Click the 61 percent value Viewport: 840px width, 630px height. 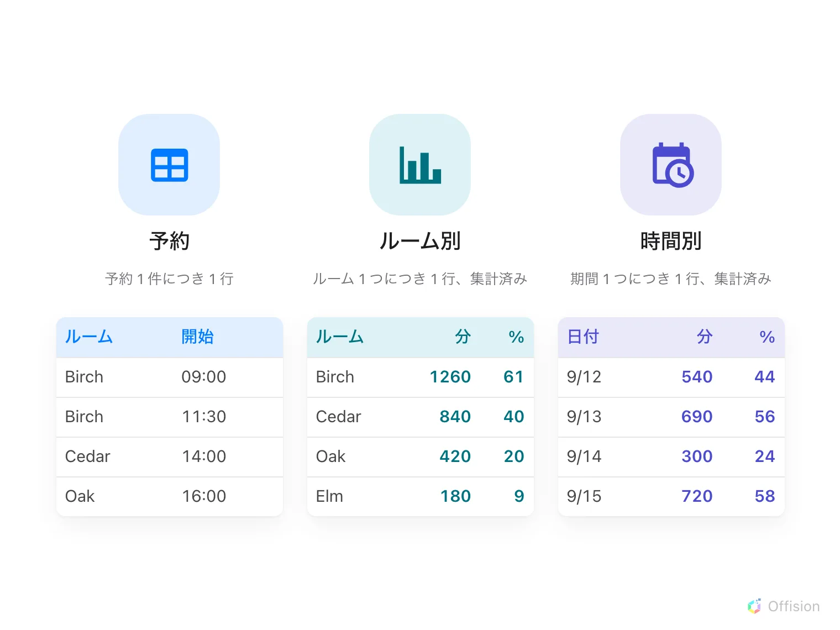513,377
